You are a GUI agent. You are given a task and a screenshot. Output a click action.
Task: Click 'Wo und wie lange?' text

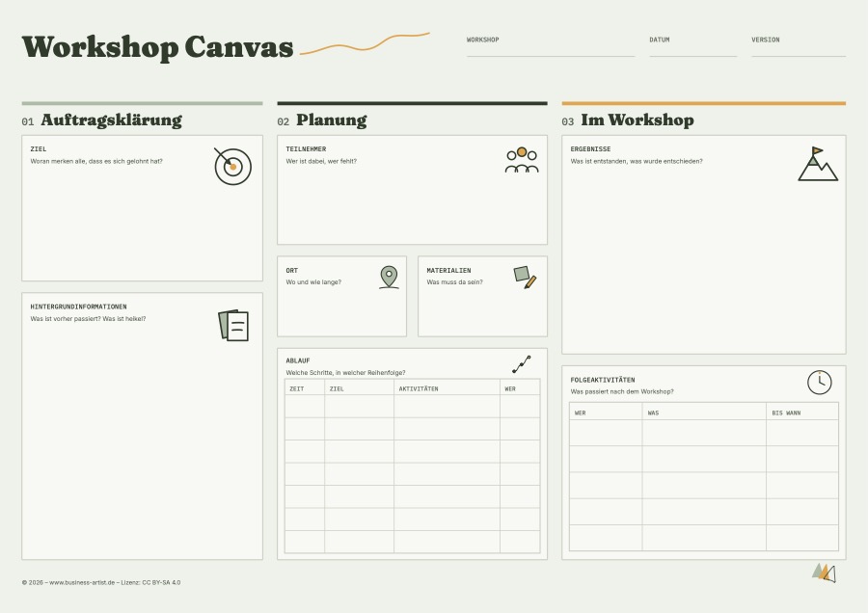pos(313,282)
